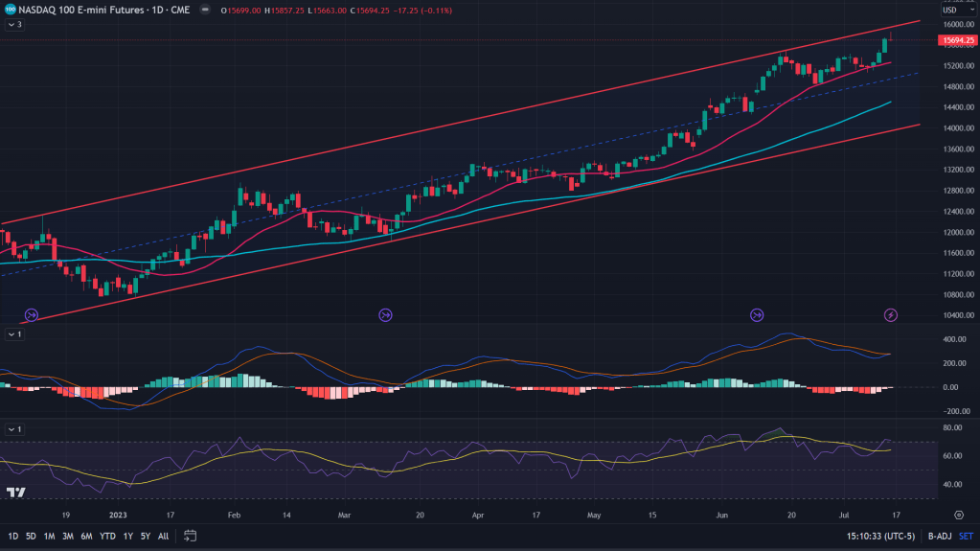Screen dimensions: 980x551
Task: Expand the RSI pane indicator legend
Action: pos(14,428)
